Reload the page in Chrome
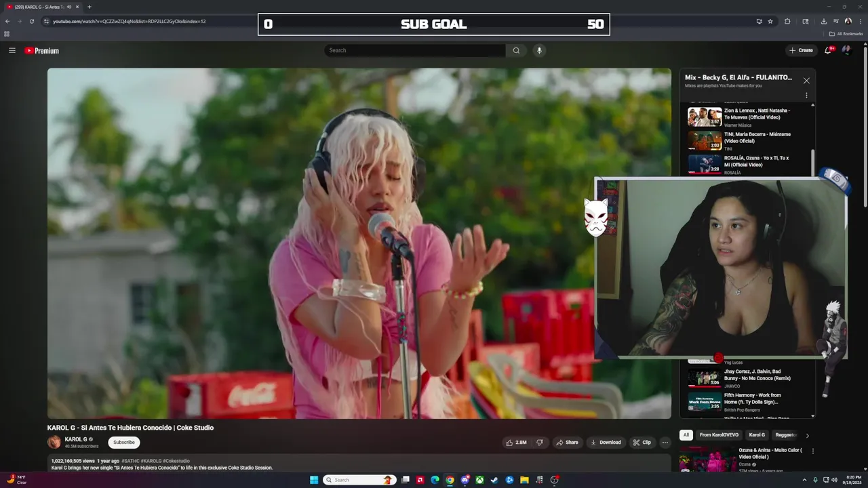The width and height of the screenshot is (868, 488). pyautogui.click(x=31, y=21)
